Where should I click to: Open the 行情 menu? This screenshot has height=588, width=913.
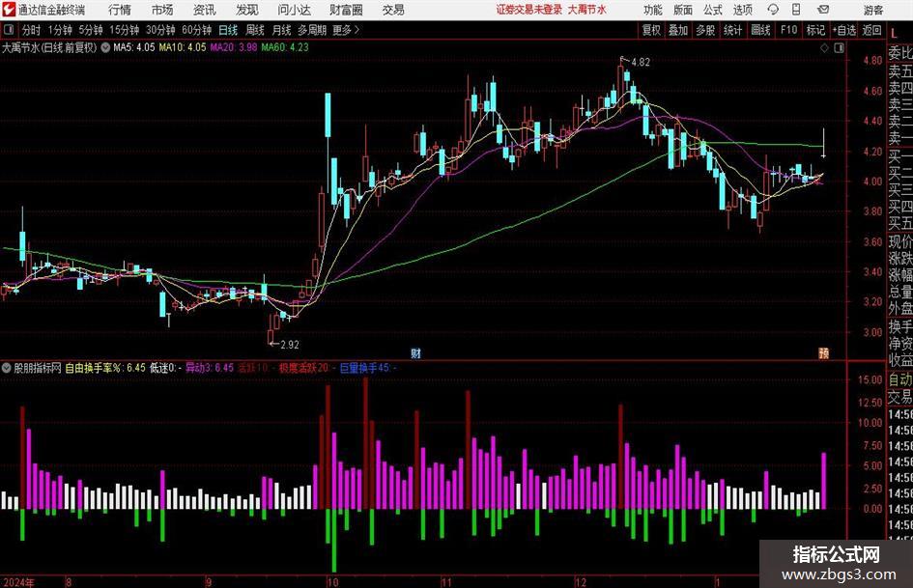[120, 10]
